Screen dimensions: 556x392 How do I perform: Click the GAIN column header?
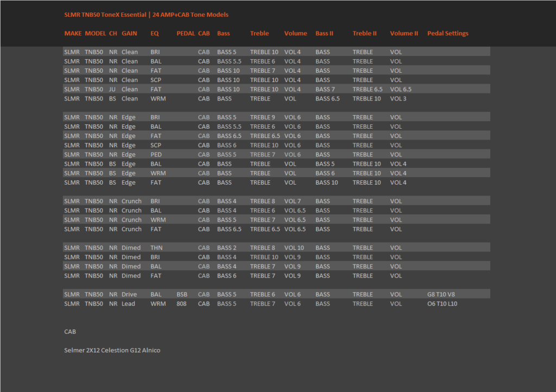point(129,33)
